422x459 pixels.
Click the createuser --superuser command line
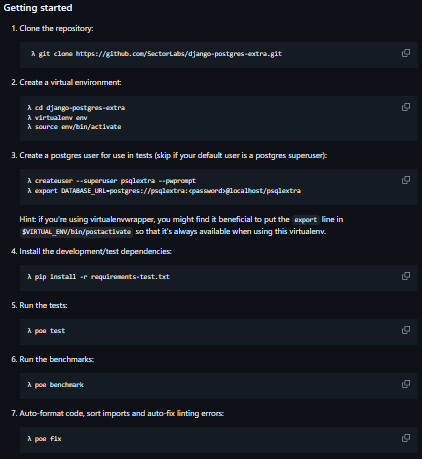[112, 181]
